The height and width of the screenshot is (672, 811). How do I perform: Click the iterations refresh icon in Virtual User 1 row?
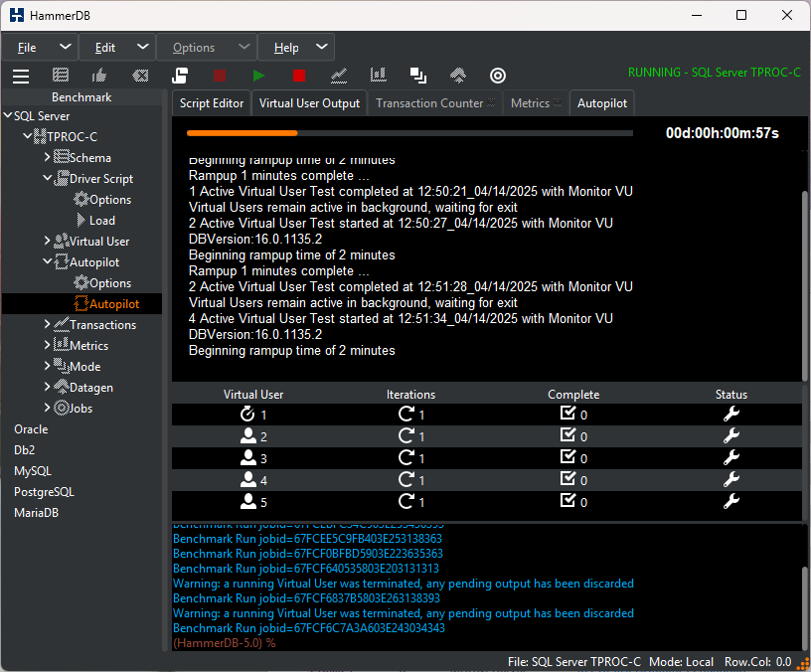tap(406, 414)
